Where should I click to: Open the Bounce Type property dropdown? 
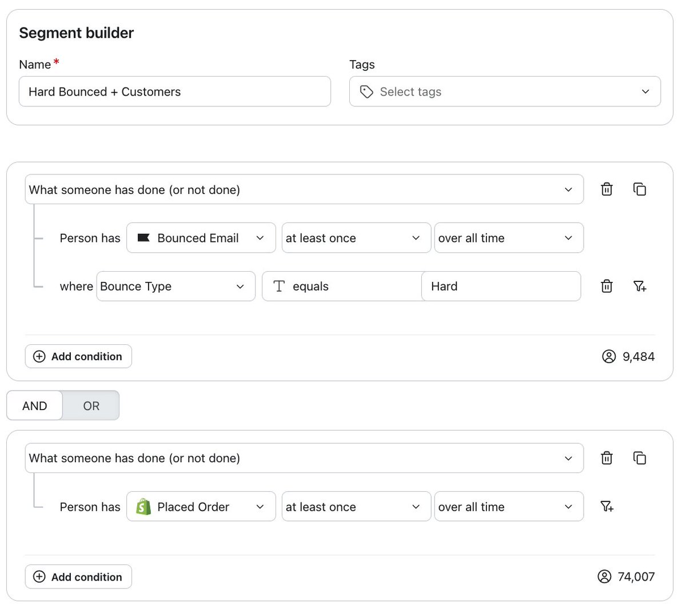tap(176, 286)
